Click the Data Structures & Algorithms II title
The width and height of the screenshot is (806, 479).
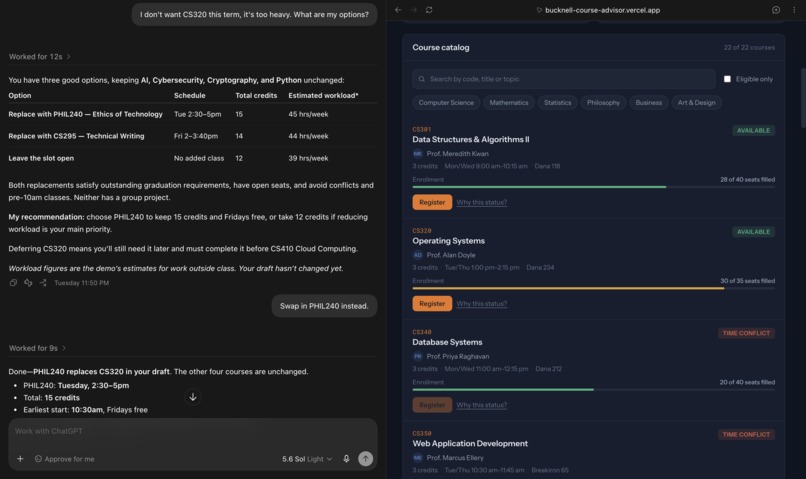[x=470, y=139]
